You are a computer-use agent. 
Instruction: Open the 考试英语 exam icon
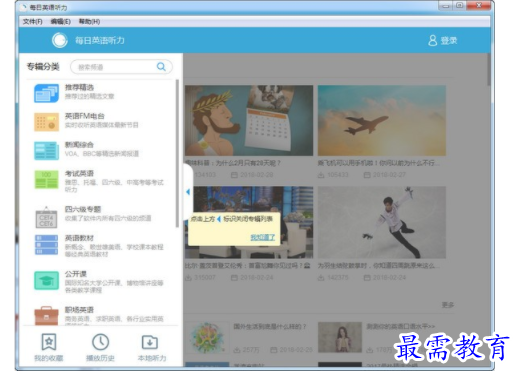[46, 179]
